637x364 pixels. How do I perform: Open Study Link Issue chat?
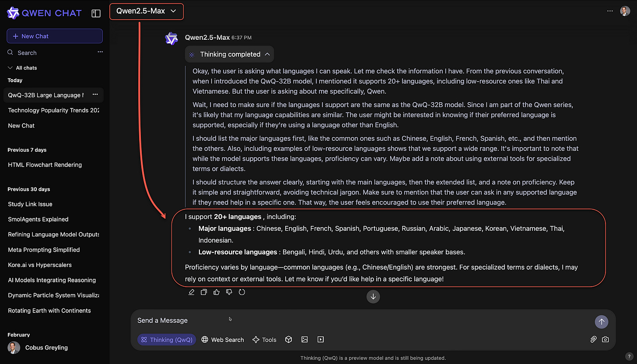coord(30,204)
